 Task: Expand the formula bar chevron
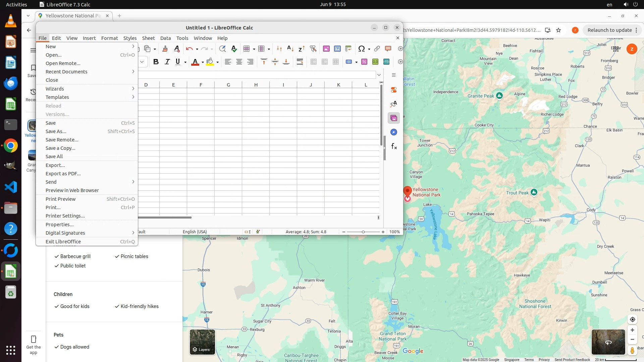(x=379, y=75)
